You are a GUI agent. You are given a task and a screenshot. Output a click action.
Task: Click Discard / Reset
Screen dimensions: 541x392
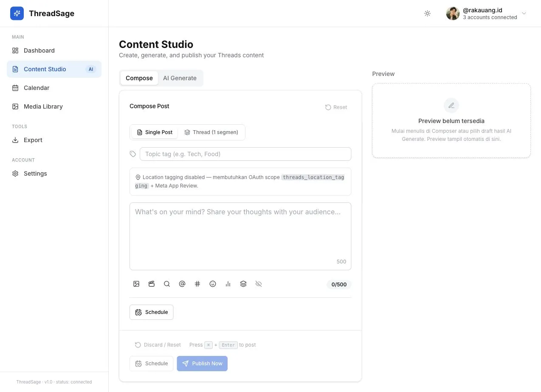[158, 345]
